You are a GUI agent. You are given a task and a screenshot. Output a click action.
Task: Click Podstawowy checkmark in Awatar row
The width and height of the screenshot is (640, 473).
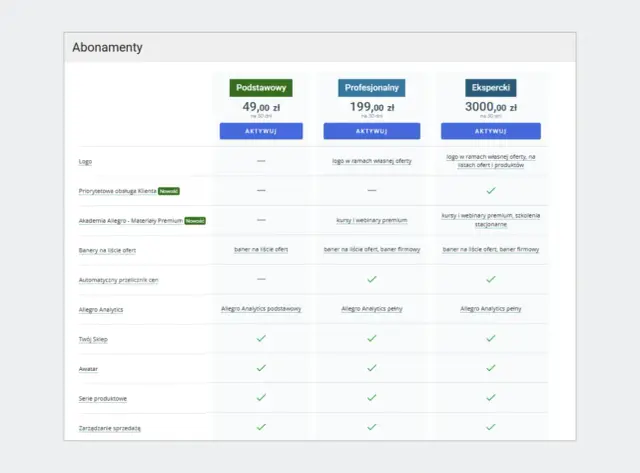(261, 368)
